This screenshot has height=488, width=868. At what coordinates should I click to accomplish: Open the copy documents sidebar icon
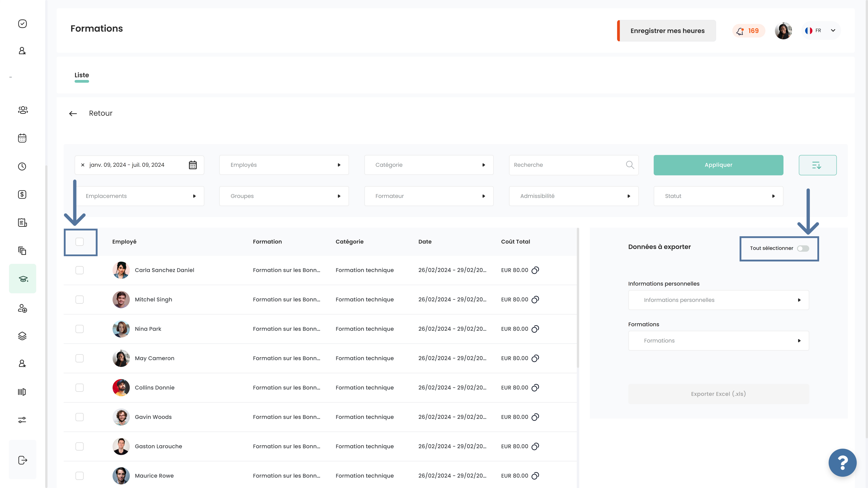pyautogui.click(x=22, y=251)
